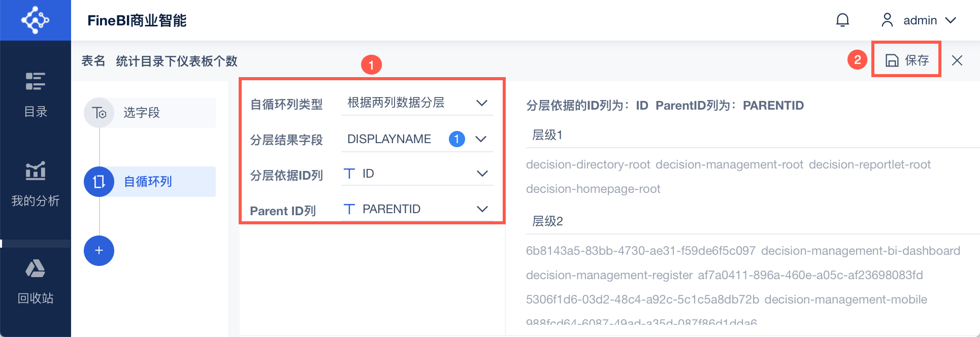
Task: Go to 我的分析 in the sidebar
Action: point(36,184)
